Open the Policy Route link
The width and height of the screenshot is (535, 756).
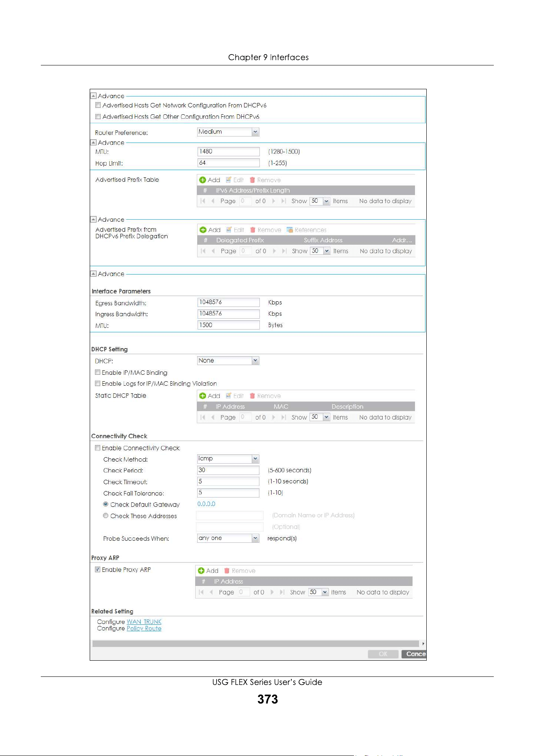pyautogui.click(x=144, y=628)
